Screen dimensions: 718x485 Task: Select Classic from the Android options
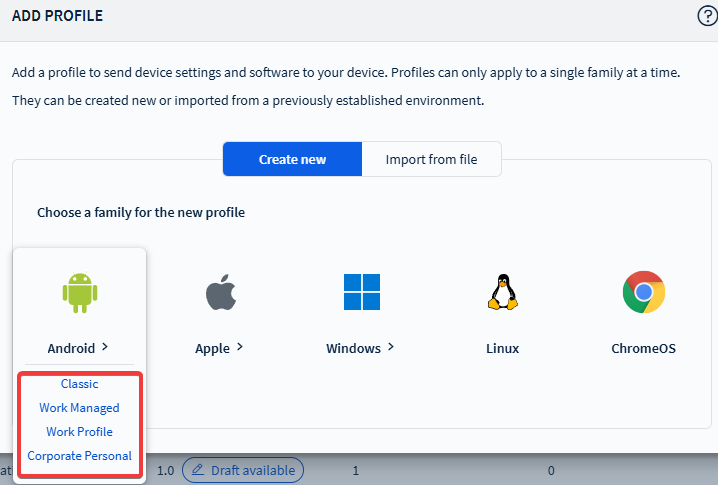pyautogui.click(x=79, y=384)
